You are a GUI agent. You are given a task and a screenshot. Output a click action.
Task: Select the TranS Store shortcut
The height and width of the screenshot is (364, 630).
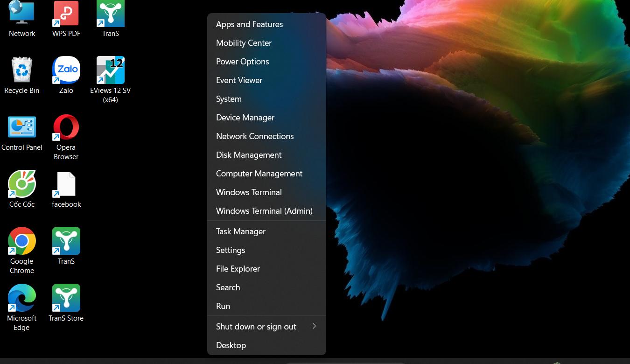click(x=66, y=303)
